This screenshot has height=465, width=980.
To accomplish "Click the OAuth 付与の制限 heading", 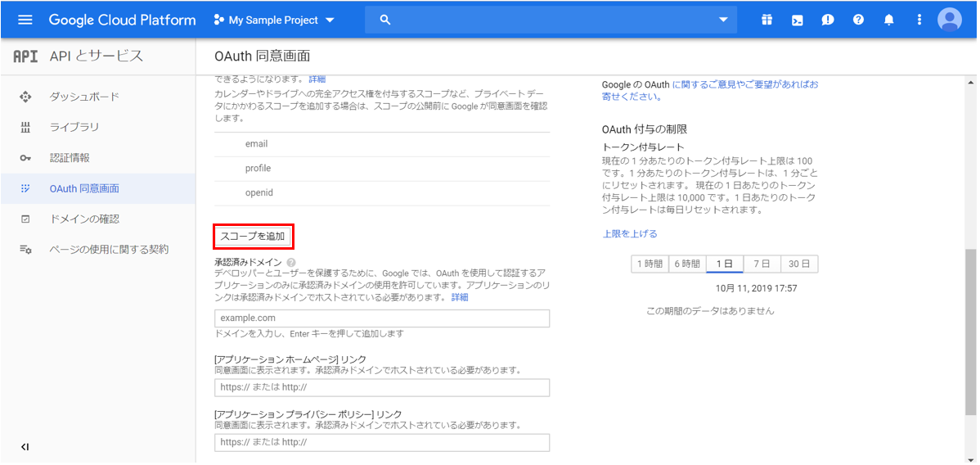I will tap(645, 129).
